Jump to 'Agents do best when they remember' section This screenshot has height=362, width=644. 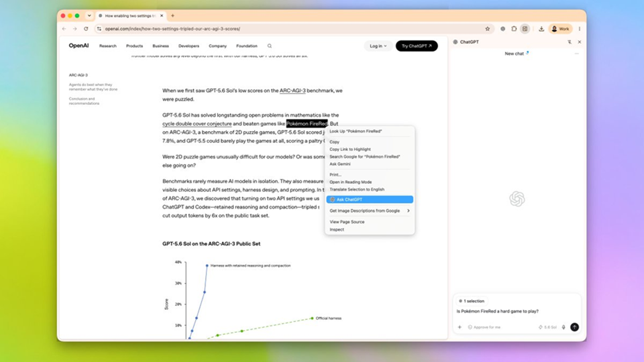93,87
